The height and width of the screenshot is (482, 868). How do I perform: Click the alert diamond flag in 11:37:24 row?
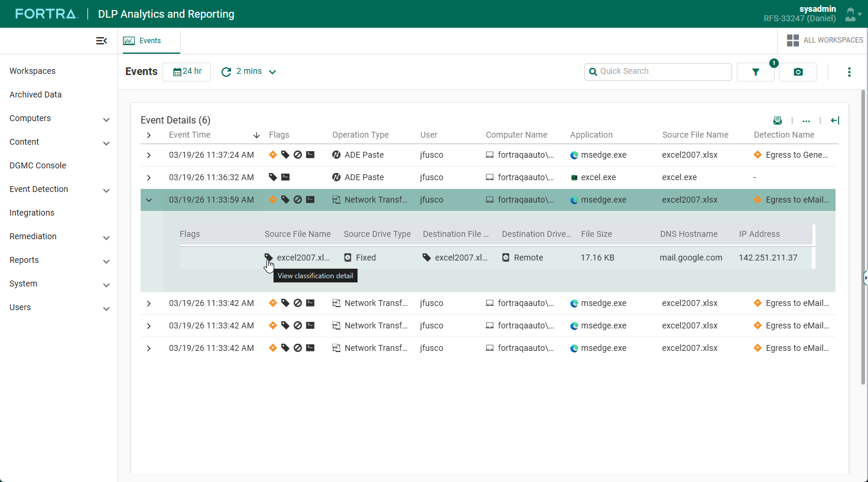pos(272,155)
